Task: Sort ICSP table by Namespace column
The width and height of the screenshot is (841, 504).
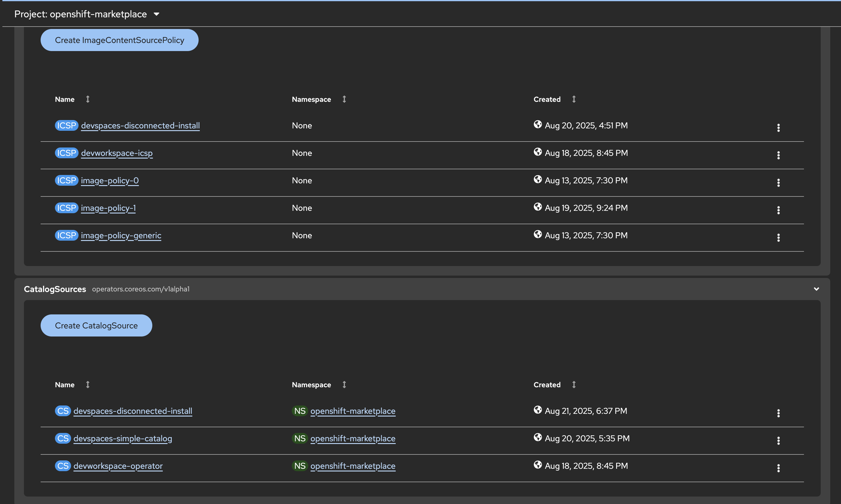Action: [x=311, y=99]
